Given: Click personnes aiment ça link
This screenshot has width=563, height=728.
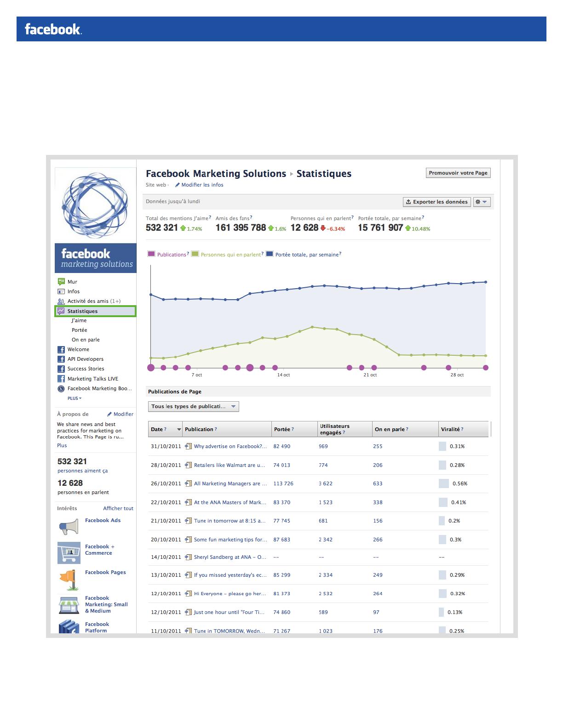Looking at the screenshot, I should 83,471.
